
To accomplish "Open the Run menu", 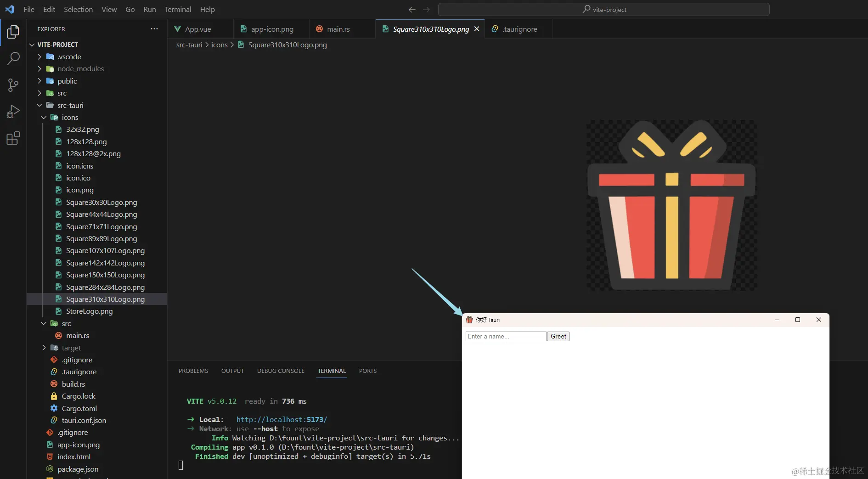I will click(x=150, y=9).
